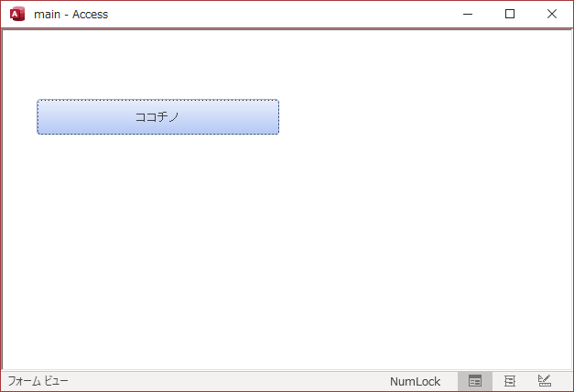Switch to Design View icon
The height and width of the screenshot is (392, 574).
[545, 381]
